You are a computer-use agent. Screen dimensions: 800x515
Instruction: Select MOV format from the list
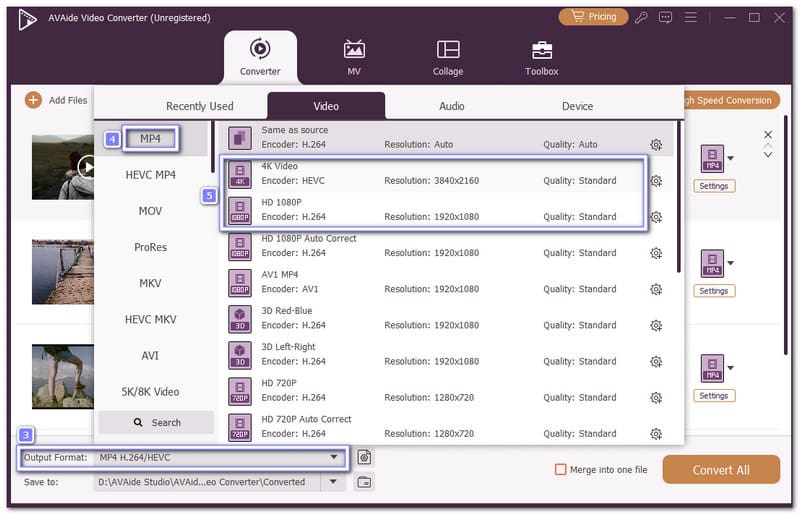[x=150, y=211]
